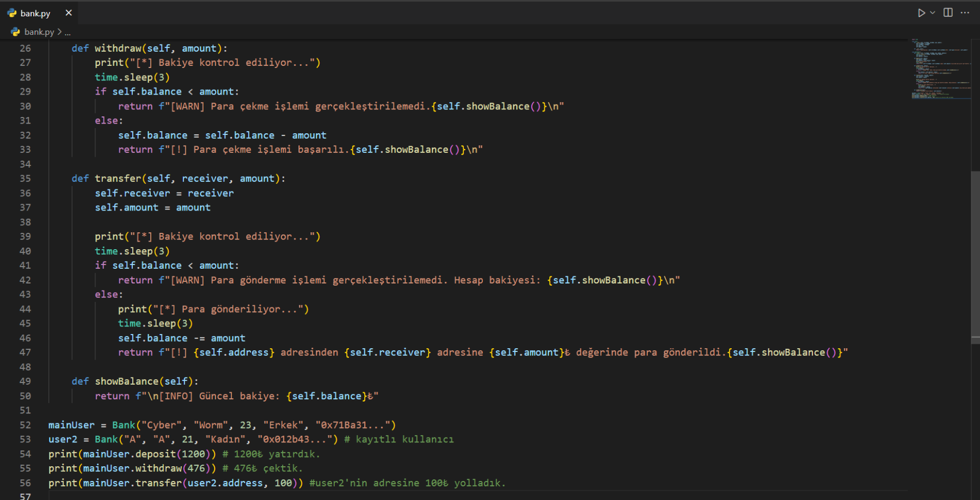Viewport: 980px width, 500px height.
Task: Click the showBalance definition on line 49
Action: click(x=126, y=381)
